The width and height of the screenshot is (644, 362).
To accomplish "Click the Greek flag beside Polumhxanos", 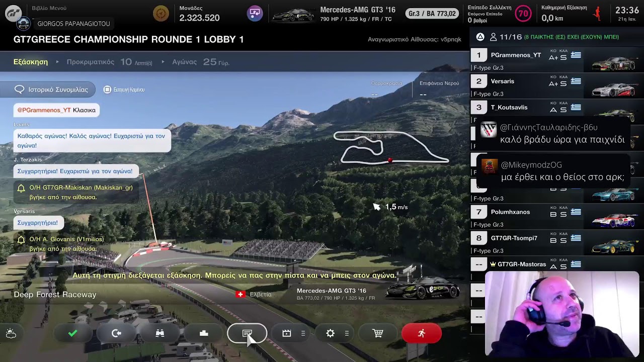I will [576, 212].
